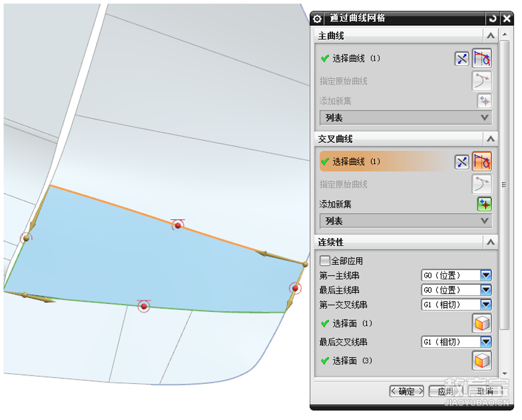The width and height of the screenshot is (522, 420).
Task: Click the 应用 button
Action: click(446, 391)
